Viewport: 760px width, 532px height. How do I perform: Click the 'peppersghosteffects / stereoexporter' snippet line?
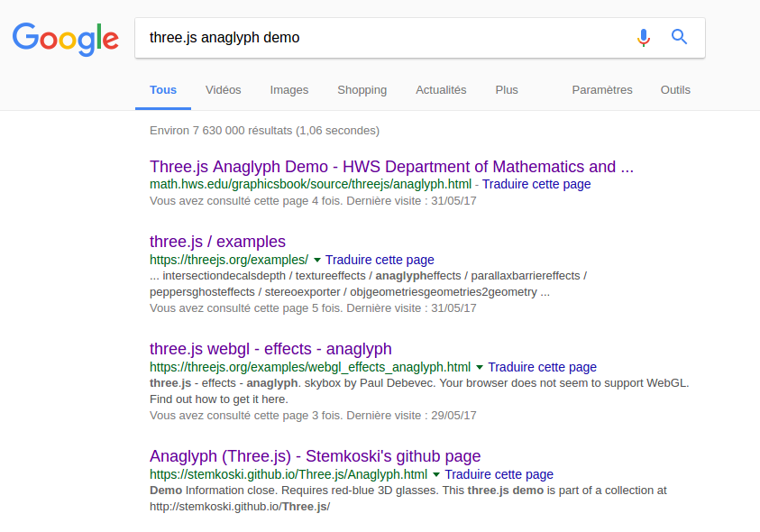[350, 292]
